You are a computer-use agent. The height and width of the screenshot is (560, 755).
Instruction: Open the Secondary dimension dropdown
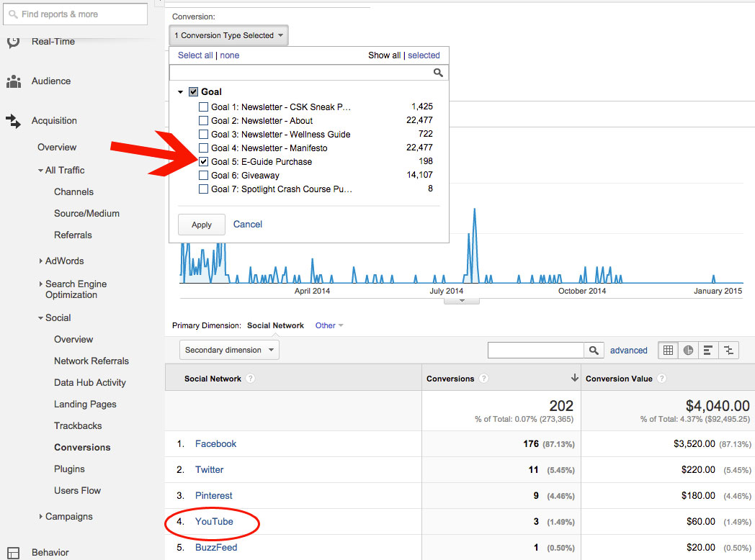tap(229, 351)
